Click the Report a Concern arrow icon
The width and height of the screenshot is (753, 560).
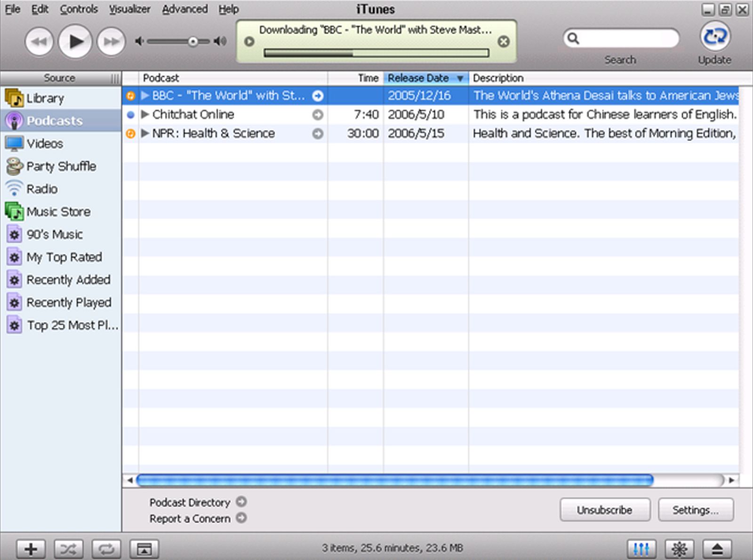click(x=241, y=518)
